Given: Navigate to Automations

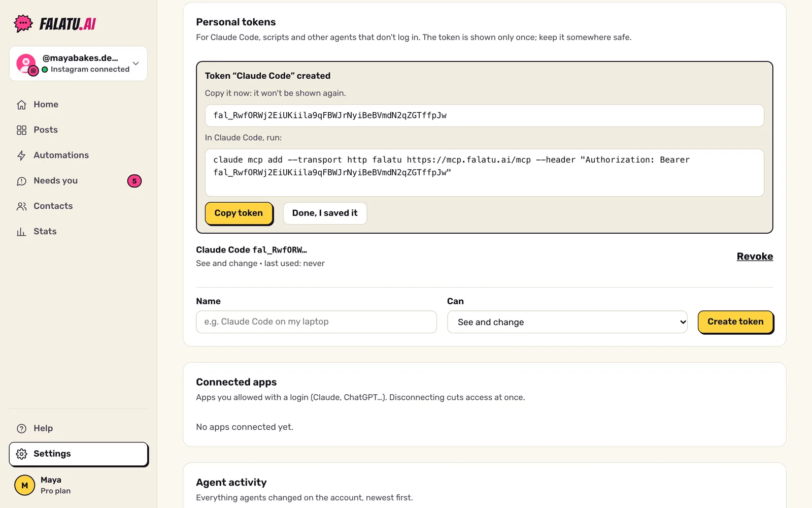Looking at the screenshot, I should click(79, 155).
